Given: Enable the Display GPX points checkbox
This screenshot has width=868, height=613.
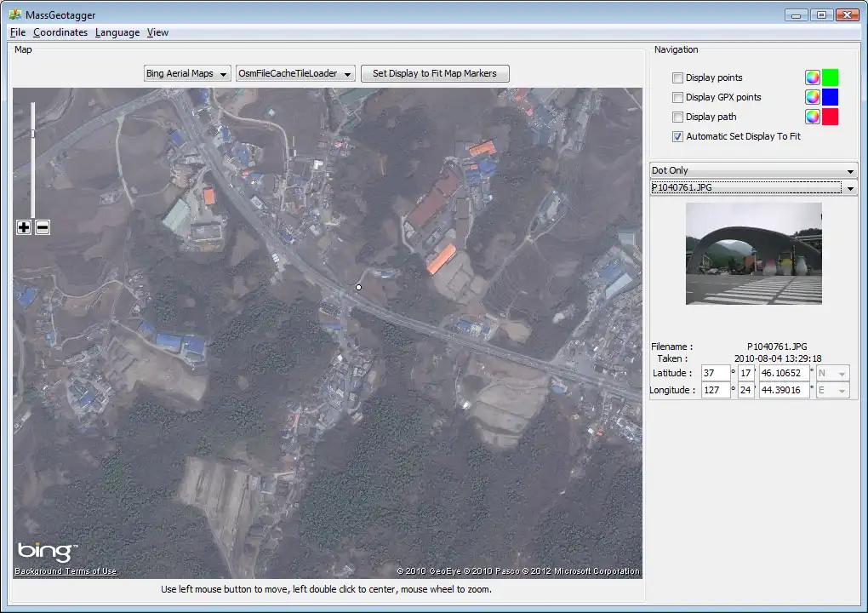Looking at the screenshot, I should tap(678, 97).
